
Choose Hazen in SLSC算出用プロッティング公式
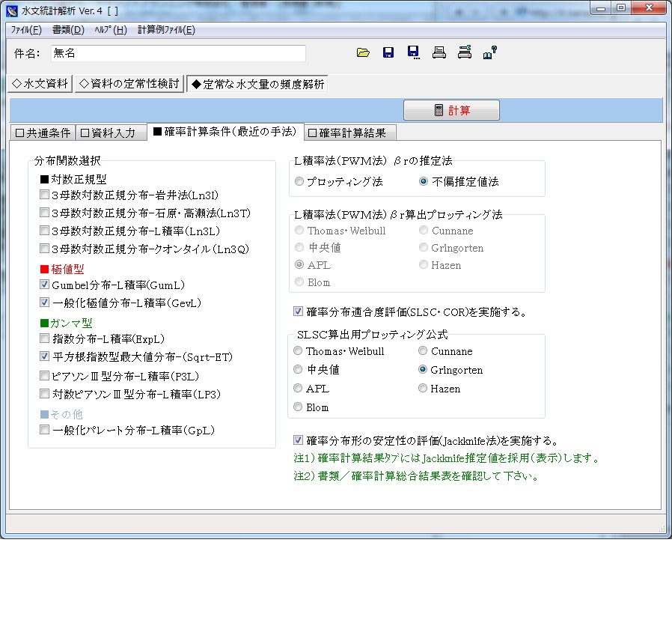pyautogui.click(x=423, y=389)
